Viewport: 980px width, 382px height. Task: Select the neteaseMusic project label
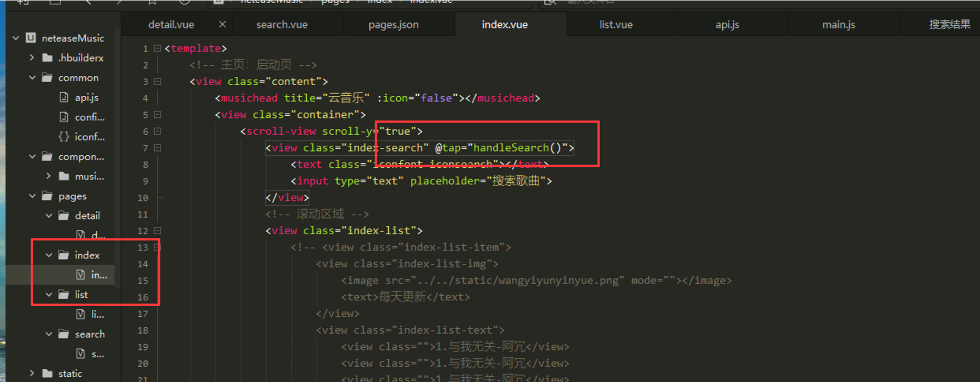[x=73, y=38]
